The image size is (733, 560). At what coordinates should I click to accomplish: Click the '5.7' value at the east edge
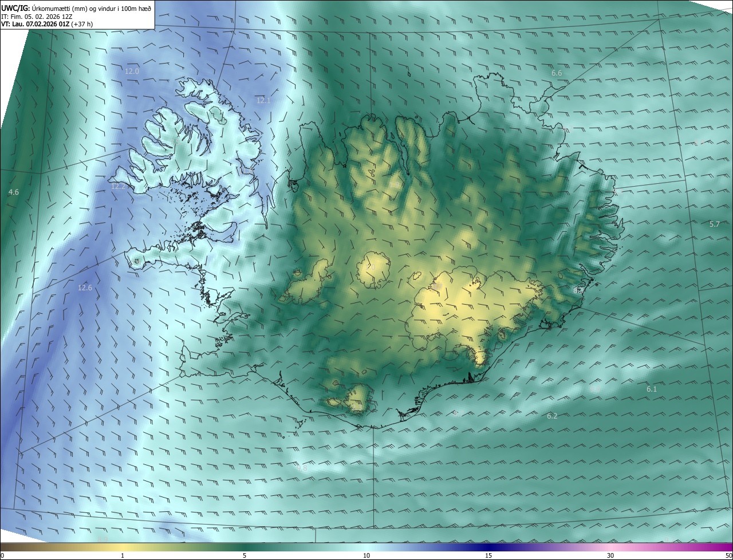[x=715, y=224]
